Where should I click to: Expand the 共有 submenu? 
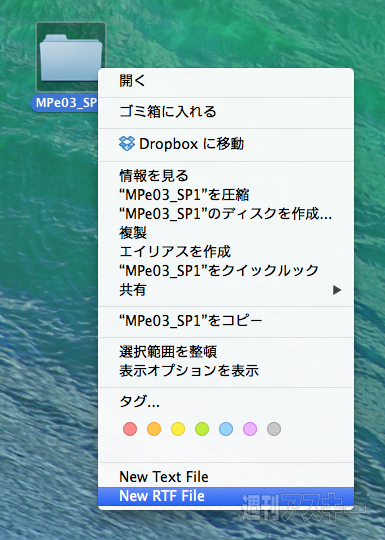[226, 290]
